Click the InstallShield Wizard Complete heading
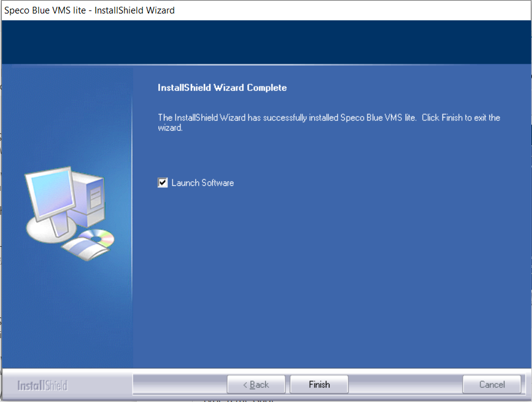 tap(222, 88)
